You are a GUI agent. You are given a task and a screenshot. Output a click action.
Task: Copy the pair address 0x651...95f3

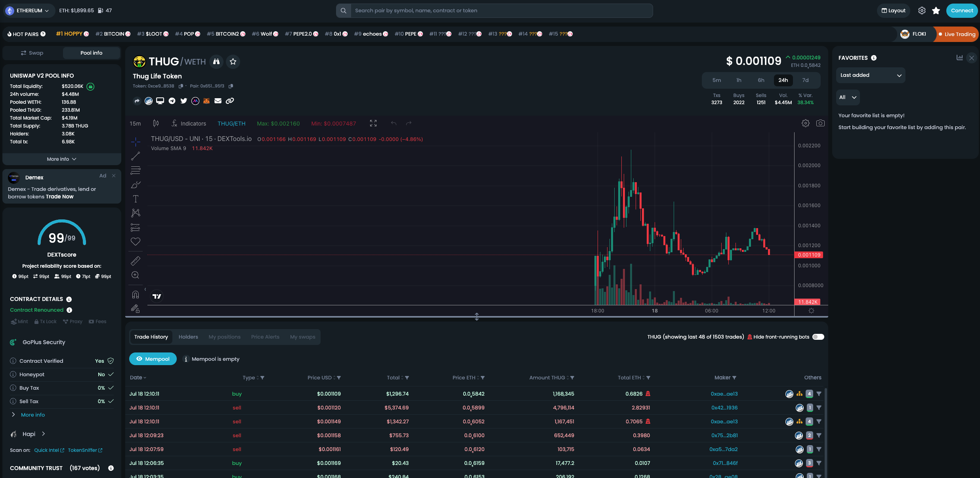point(231,86)
